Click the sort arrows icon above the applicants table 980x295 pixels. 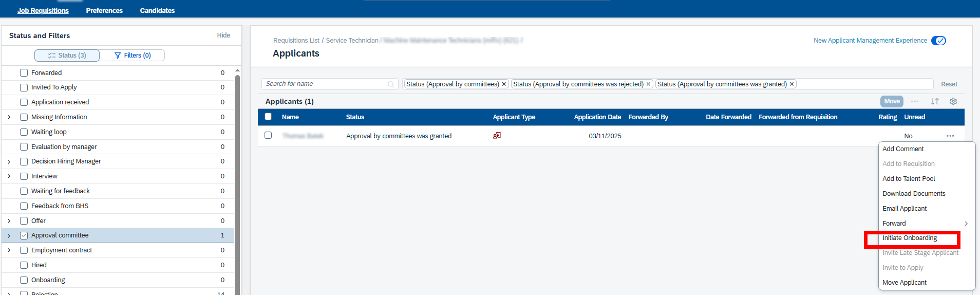coord(935,101)
